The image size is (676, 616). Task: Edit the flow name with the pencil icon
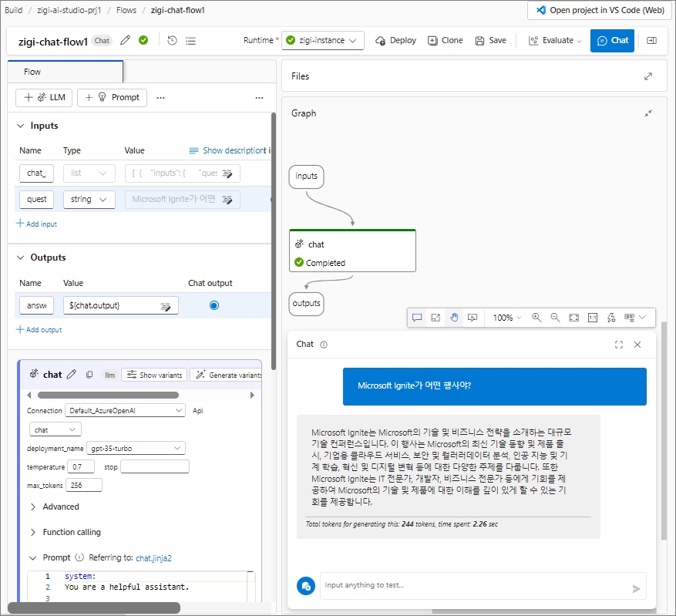(125, 41)
